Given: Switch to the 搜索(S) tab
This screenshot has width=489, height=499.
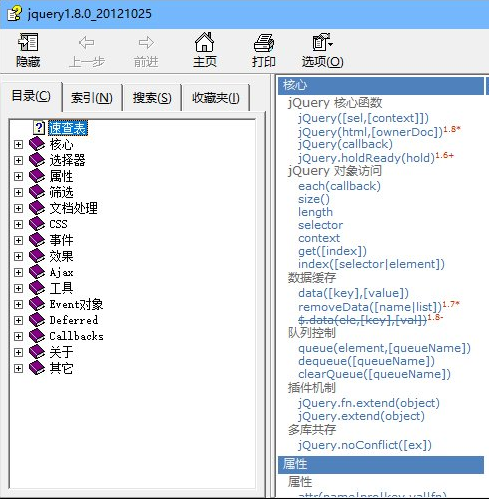Looking at the screenshot, I should point(152,98).
